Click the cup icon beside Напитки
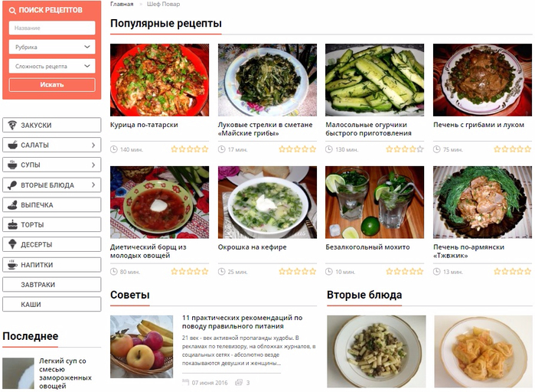Image resolution: width=535 pixels, height=392 pixels. [x=12, y=264]
